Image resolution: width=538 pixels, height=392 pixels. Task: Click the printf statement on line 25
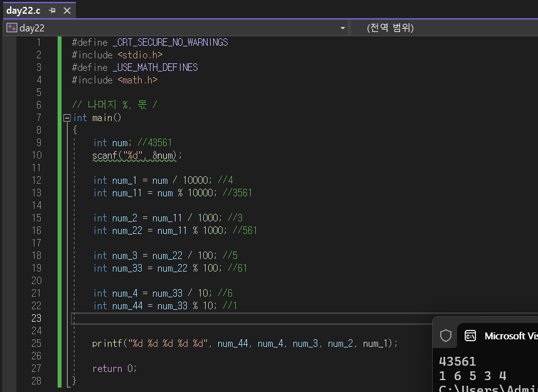point(245,343)
